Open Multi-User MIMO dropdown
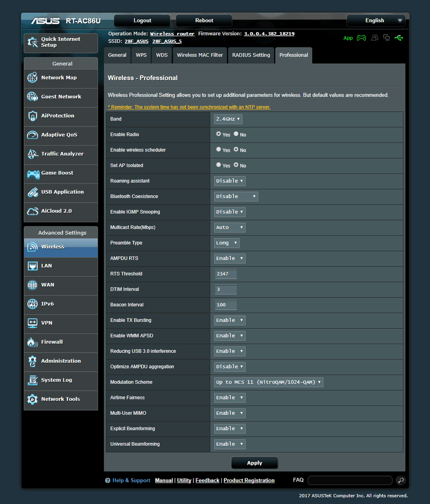 [230, 413]
